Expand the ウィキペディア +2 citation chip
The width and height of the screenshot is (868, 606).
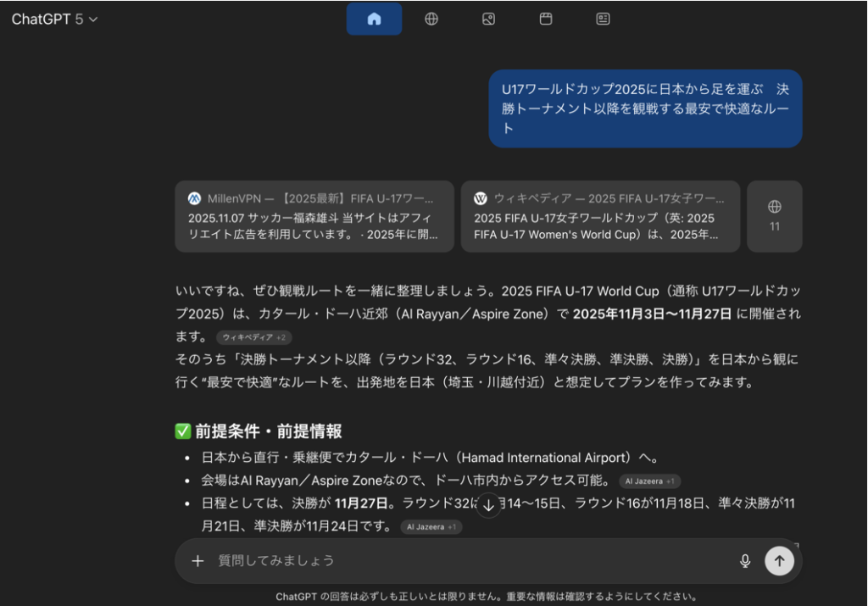[253, 337]
